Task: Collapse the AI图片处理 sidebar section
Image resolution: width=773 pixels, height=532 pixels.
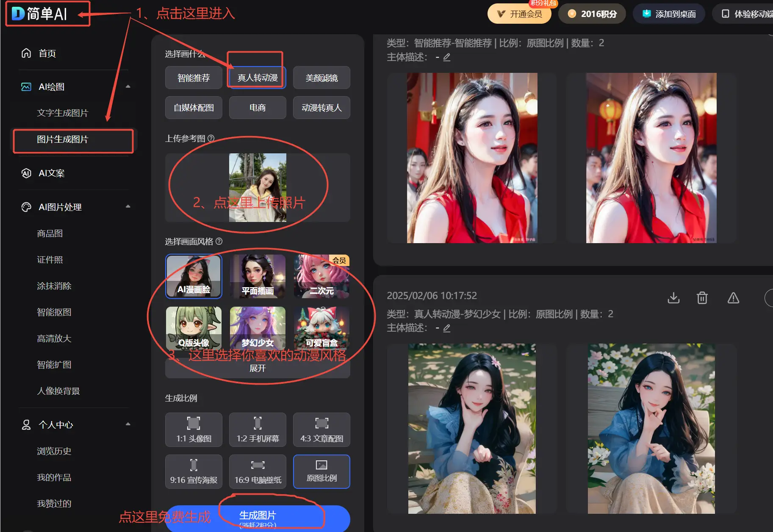Action: [128, 207]
